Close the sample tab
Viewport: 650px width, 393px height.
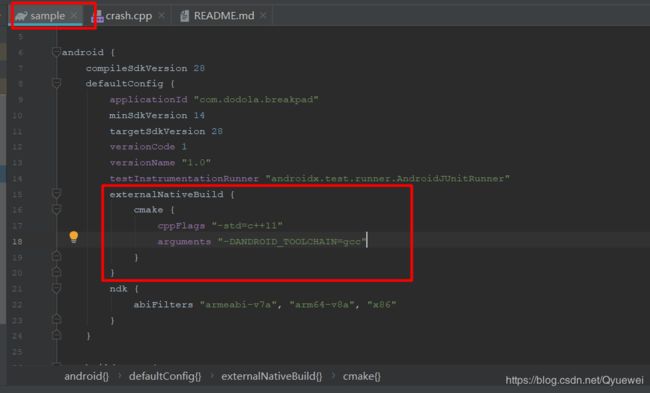[74, 15]
